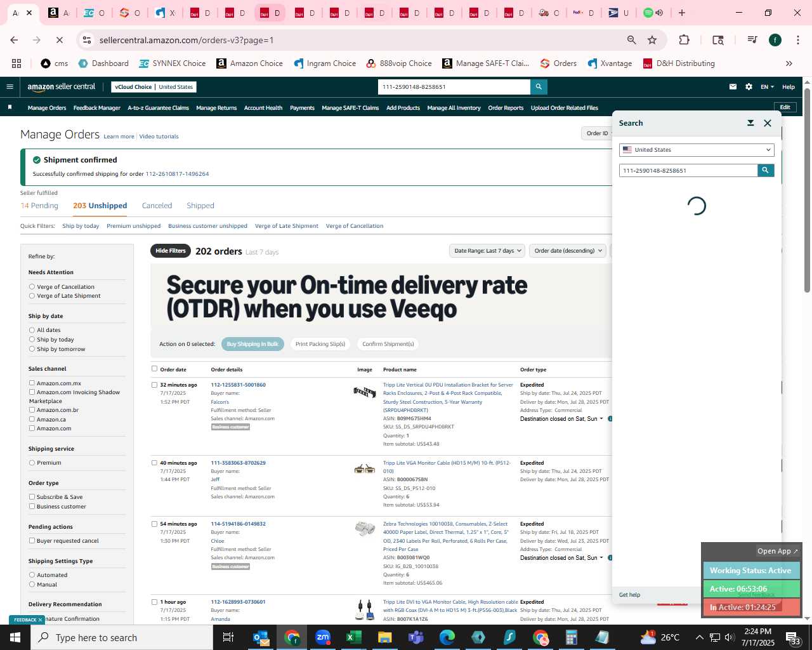The image size is (812, 650).
Task: Click the Zebra paper label product thumbnail
Action: click(x=365, y=529)
